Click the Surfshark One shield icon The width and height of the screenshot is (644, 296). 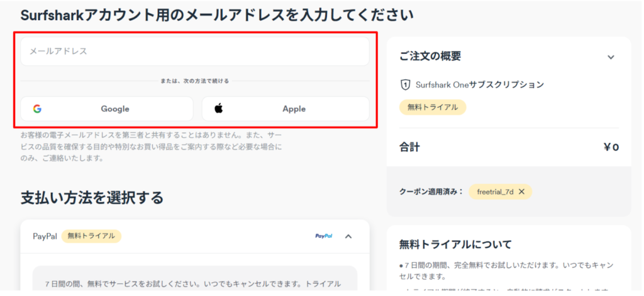click(405, 84)
